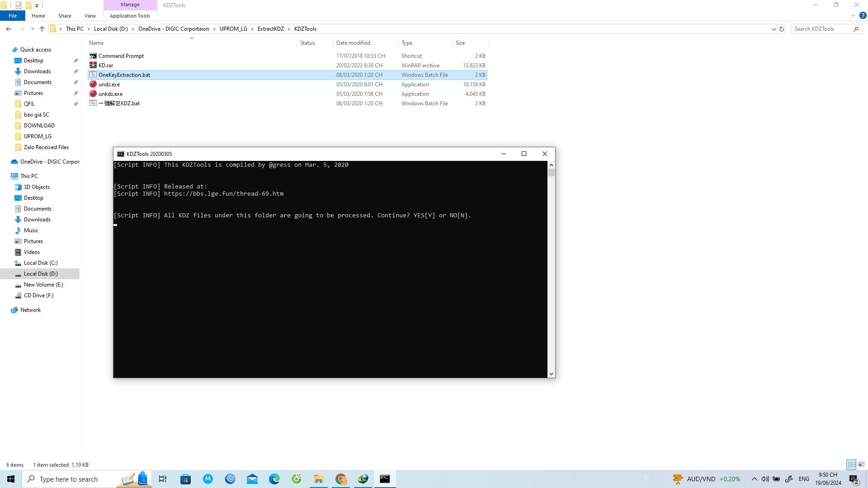Open the File menu tab
The width and height of the screenshot is (868, 488).
tap(13, 16)
